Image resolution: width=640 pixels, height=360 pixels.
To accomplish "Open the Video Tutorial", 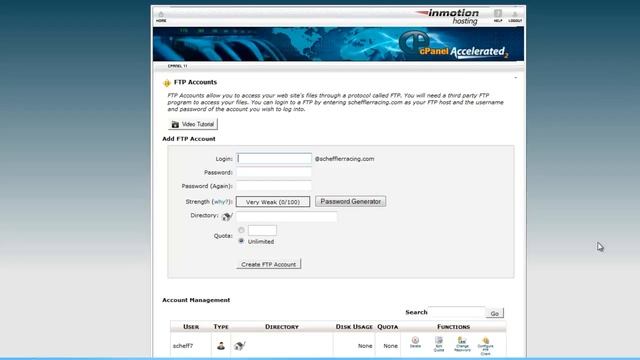I will click(193, 124).
